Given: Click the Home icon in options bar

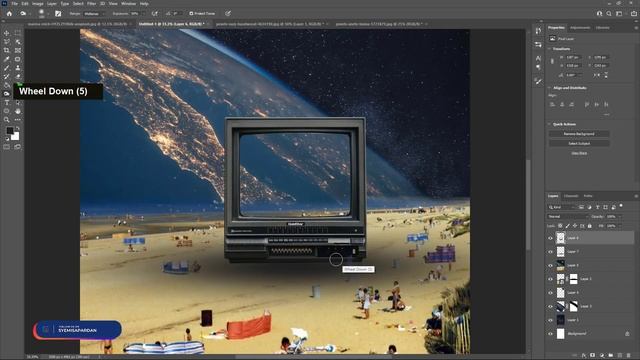Looking at the screenshot, I should tap(9, 13).
